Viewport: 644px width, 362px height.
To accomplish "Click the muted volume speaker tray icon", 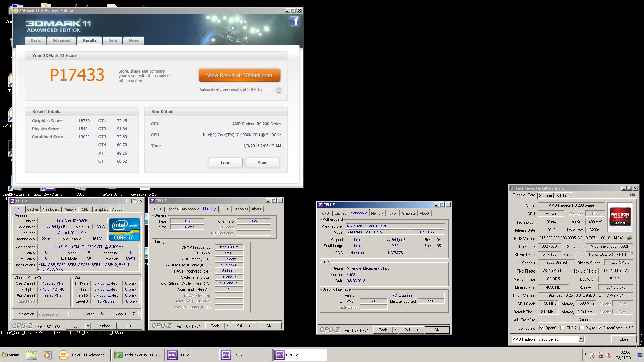I will point(609,355).
